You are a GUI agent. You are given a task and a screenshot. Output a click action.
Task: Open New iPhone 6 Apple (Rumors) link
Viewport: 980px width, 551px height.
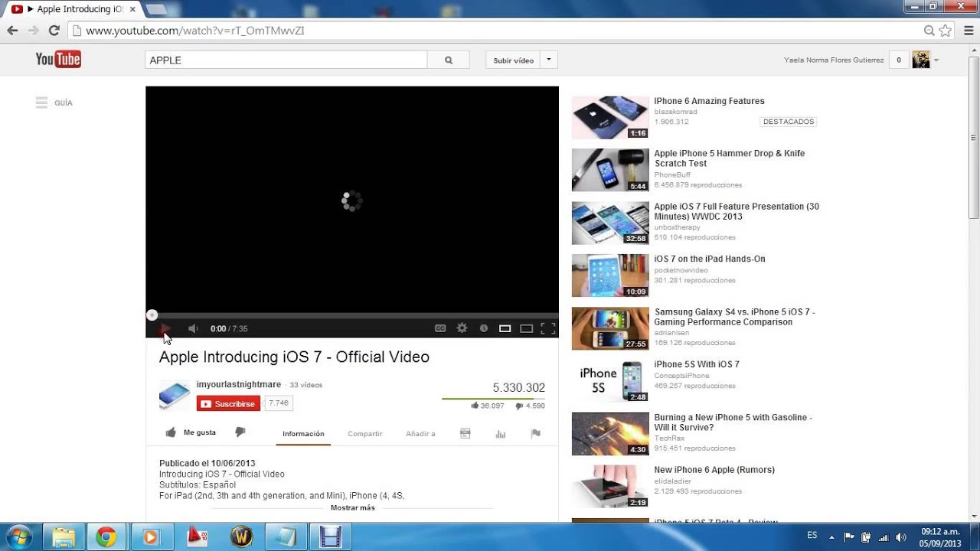pos(714,470)
